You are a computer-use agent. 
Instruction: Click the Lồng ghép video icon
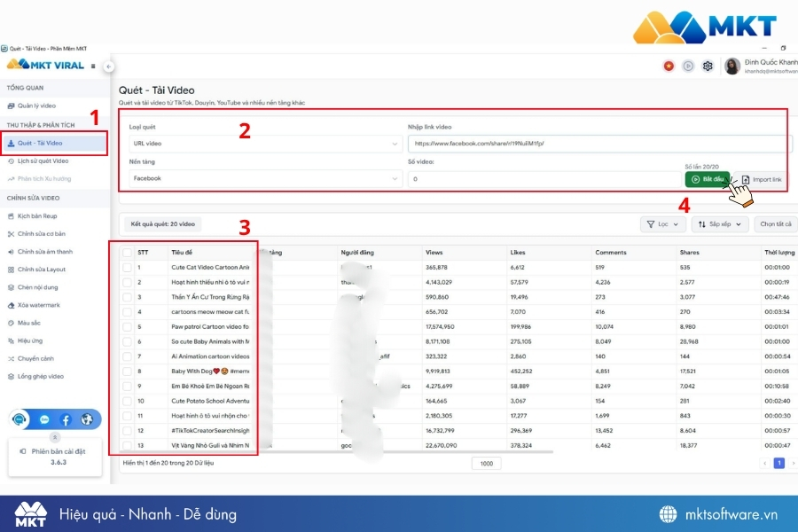click(11, 376)
